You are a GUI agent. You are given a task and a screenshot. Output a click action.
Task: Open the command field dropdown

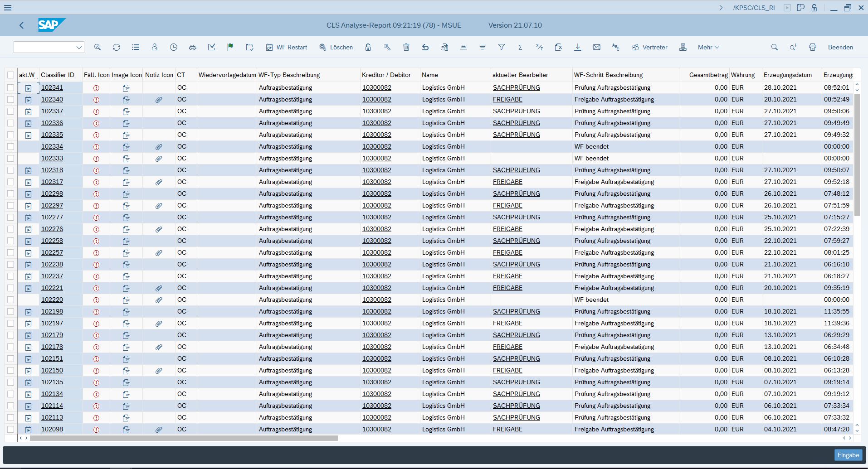79,47
